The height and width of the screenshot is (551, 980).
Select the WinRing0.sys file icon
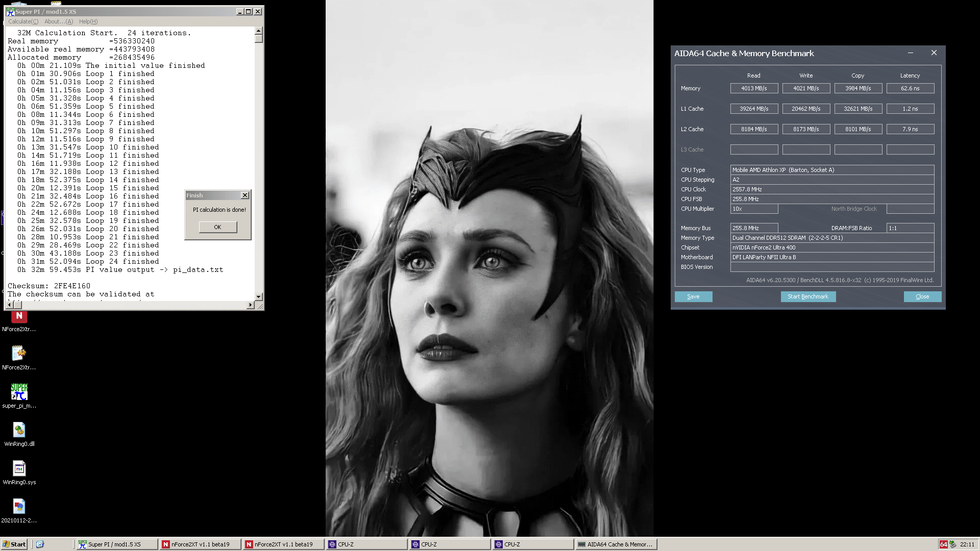(x=19, y=468)
